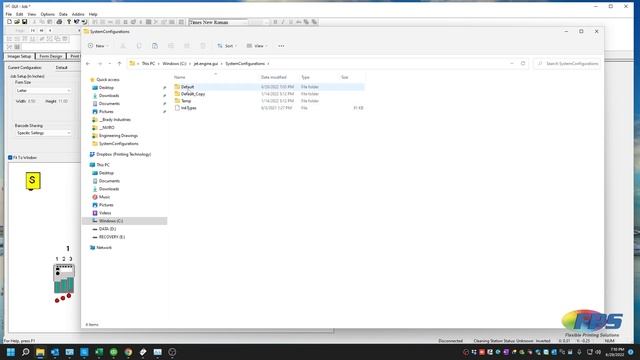Click This PC in address breadcrumb
Screen dimensions: 640x360
[x=148, y=64]
